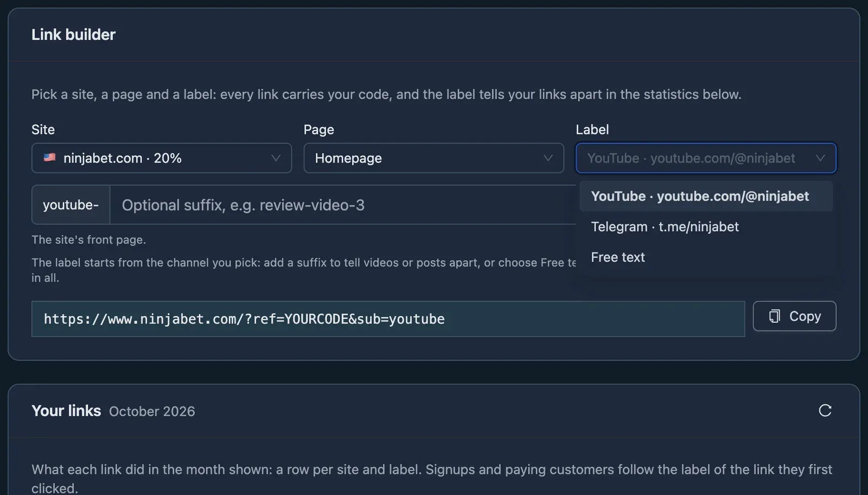This screenshot has height=495, width=868.
Task: Click the "The site's front page." hint
Action: [x=88, y=239]
